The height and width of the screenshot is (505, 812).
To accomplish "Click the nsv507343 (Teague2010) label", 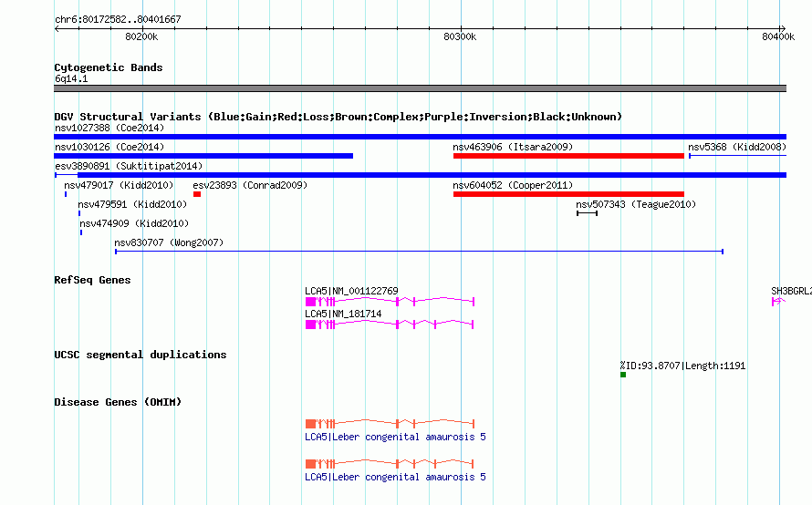I will click(x=636, y=204).
